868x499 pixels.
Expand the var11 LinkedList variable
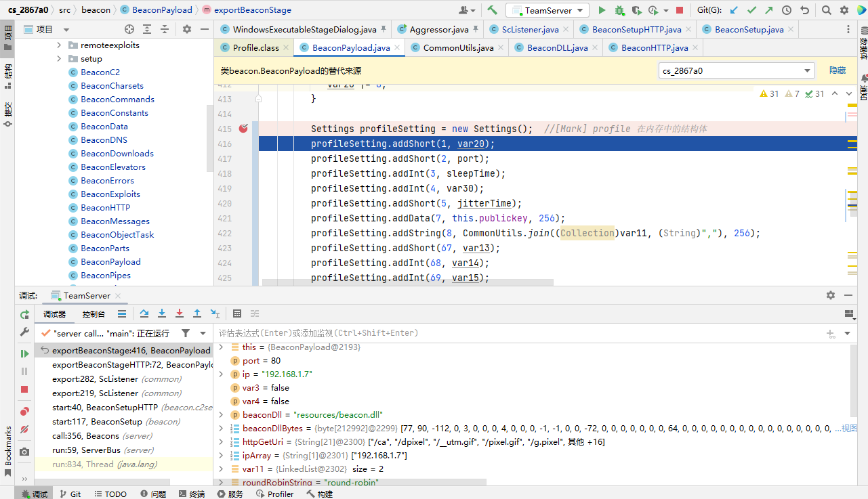tap(220, 469)
